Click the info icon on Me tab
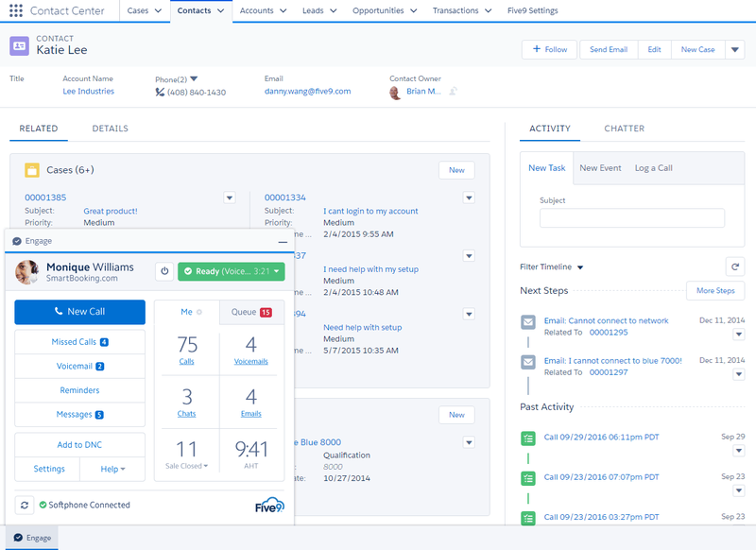The height and width of the screenshot is (550, 756). click(199, 312)
